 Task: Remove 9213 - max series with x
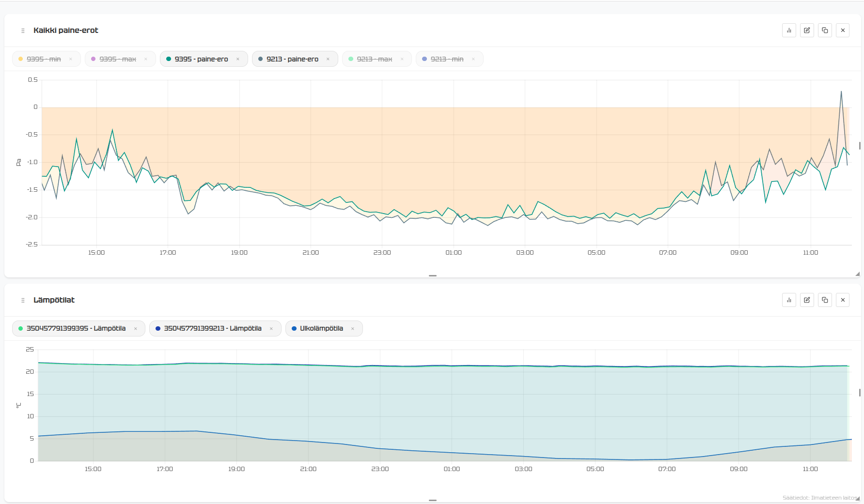[x=402, y=59]
